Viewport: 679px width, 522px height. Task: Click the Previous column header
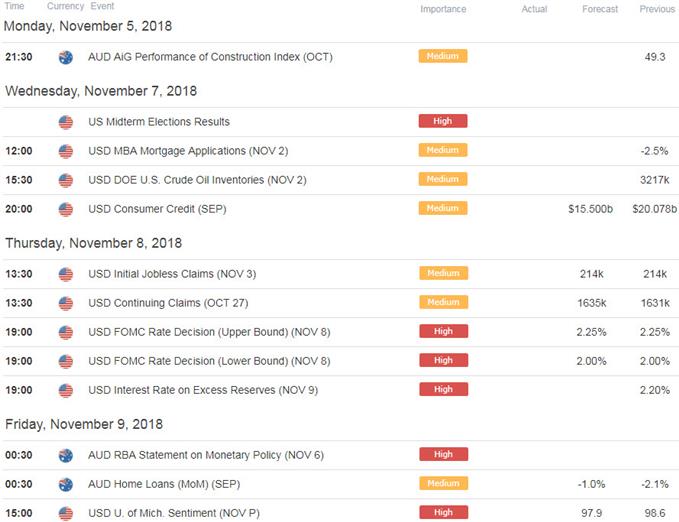pyautogui.click(x=657, y=9)
